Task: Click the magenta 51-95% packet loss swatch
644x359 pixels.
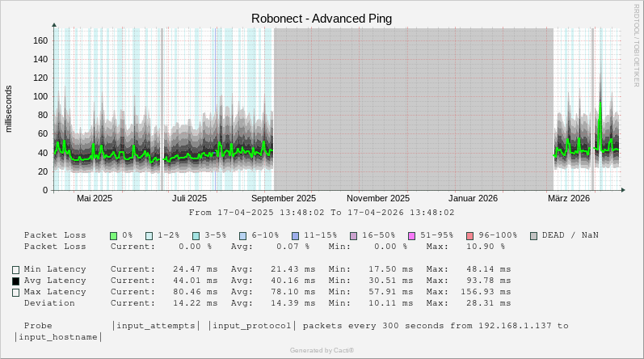Action: coord(411,235)
